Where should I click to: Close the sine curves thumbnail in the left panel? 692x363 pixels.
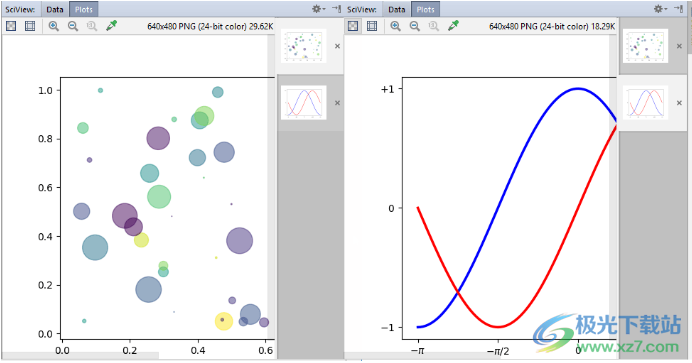pos(337,103)
